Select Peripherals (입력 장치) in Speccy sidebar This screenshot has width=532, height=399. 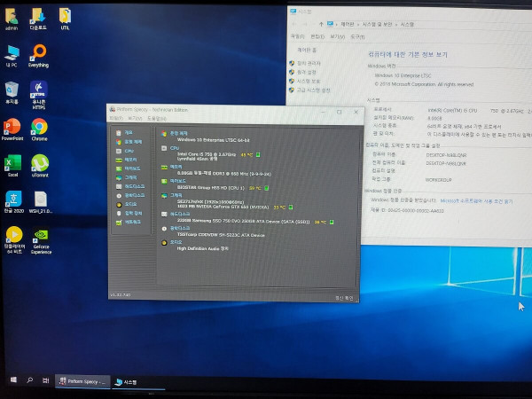tap(129, 214)
